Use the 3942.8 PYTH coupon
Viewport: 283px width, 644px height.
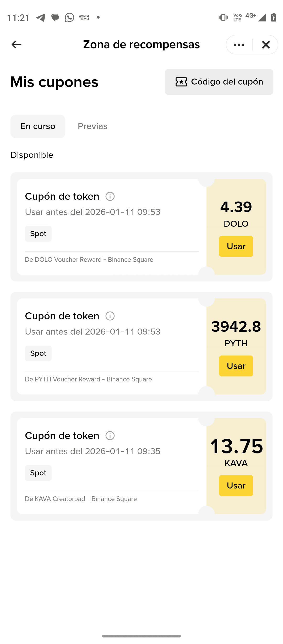(236, 366)
